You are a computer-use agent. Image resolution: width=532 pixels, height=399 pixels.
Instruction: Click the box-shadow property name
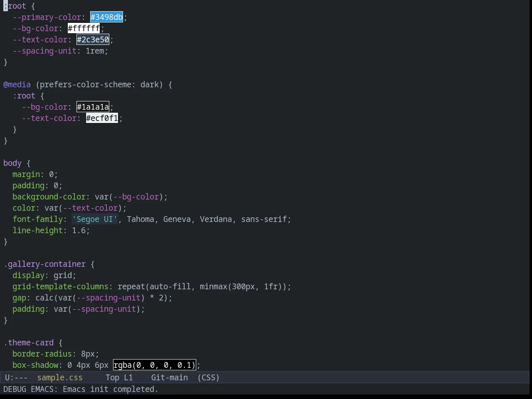click(35, 365)
